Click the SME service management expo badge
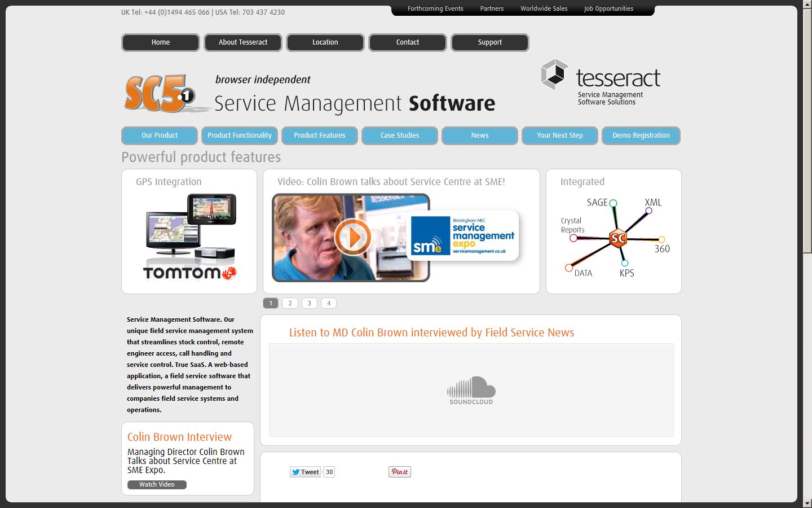Image resolution: width=812 pixels, height=508 pixels. [462, 236]
